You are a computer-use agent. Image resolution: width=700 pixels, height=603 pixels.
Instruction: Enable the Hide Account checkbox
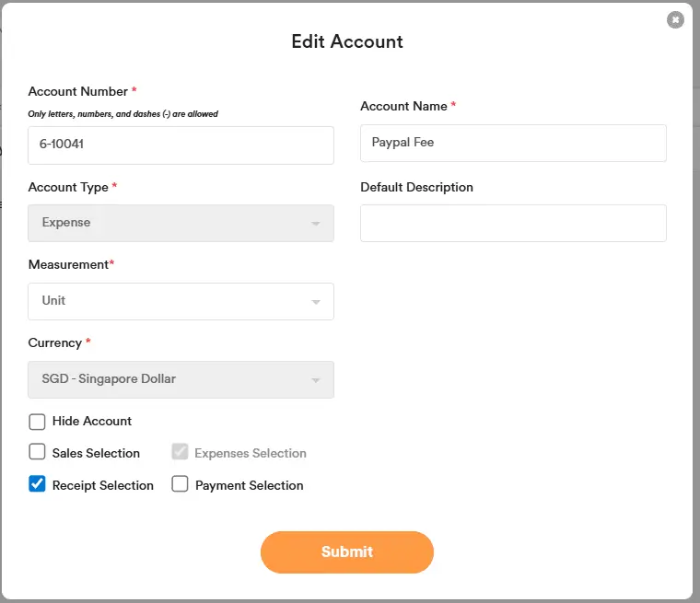(38, 422)
